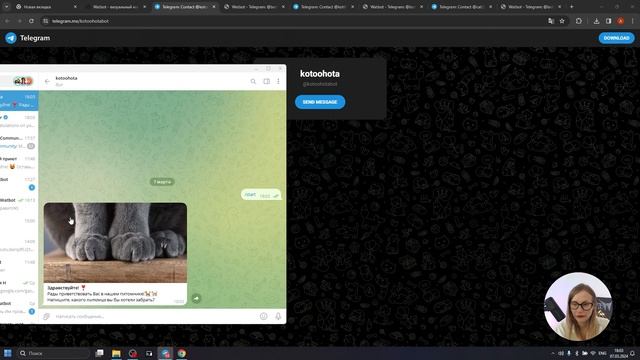Select the active Telegram Contact tab

[x=184, y=7]
